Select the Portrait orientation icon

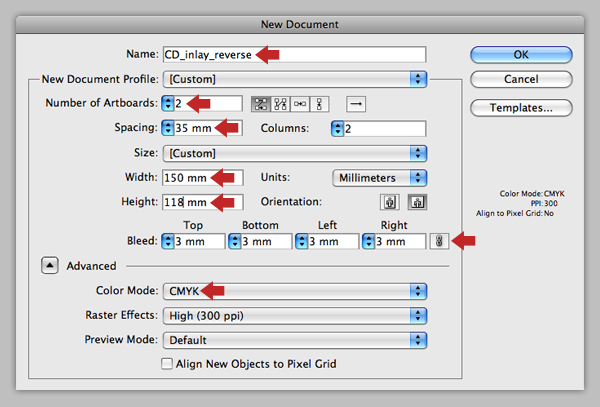390,202
